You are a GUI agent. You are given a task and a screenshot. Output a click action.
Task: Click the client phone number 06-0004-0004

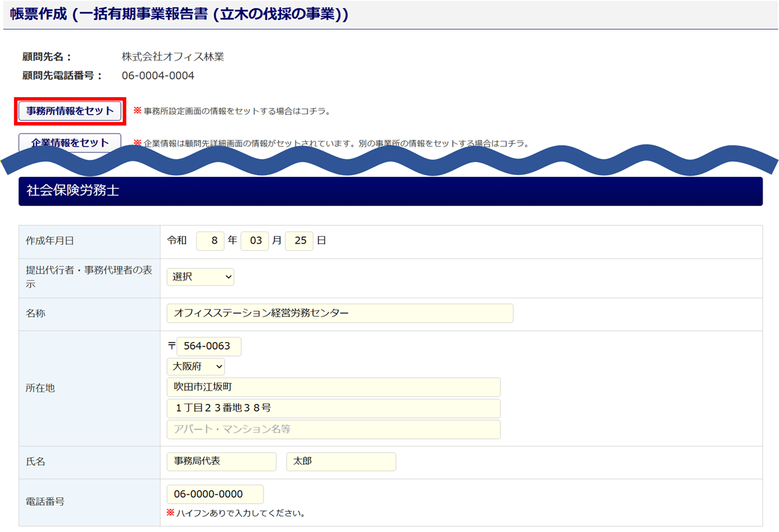[158, 76]
